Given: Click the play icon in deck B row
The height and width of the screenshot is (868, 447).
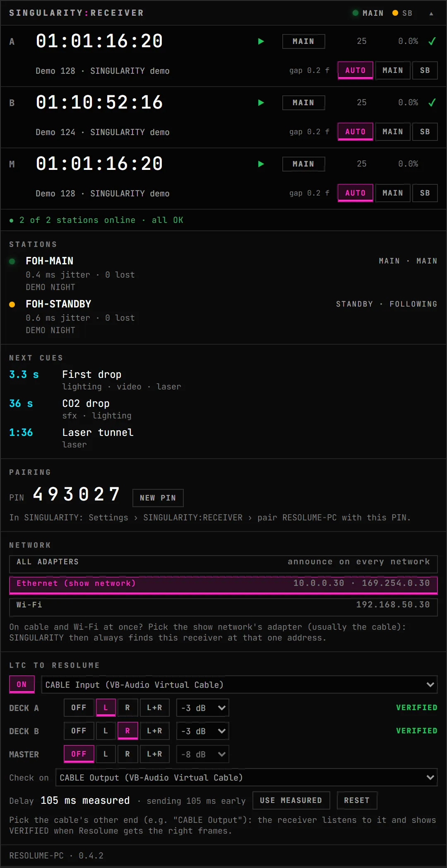Looking at the screenshot, I should 261,103.
